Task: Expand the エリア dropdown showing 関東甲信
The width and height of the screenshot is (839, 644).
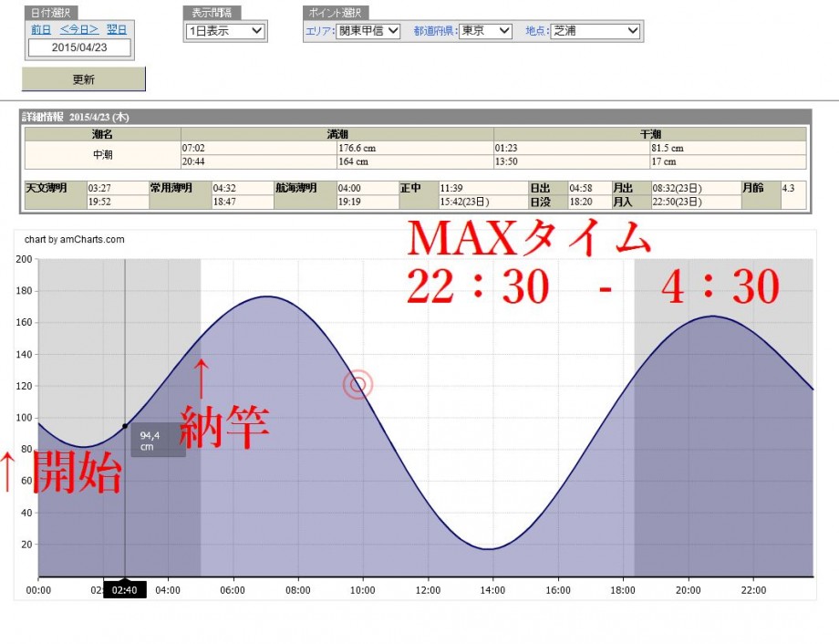Action: point(368,31)
